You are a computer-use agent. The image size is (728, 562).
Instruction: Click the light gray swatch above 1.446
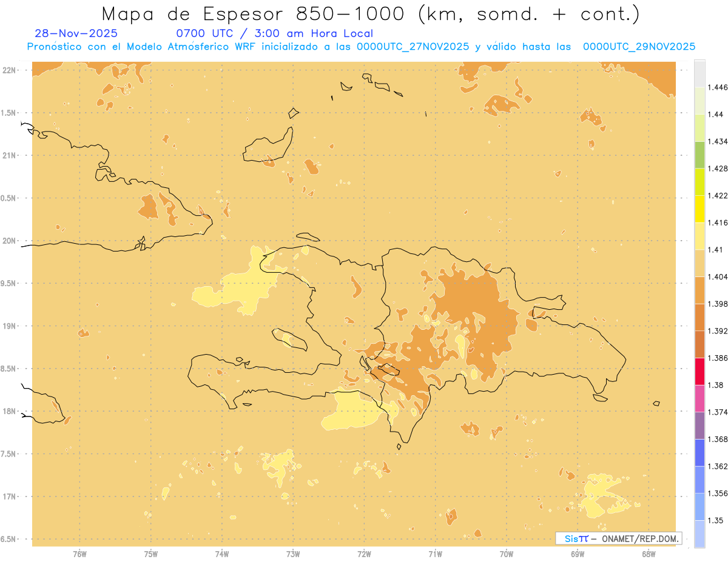[x=699, y=73]
